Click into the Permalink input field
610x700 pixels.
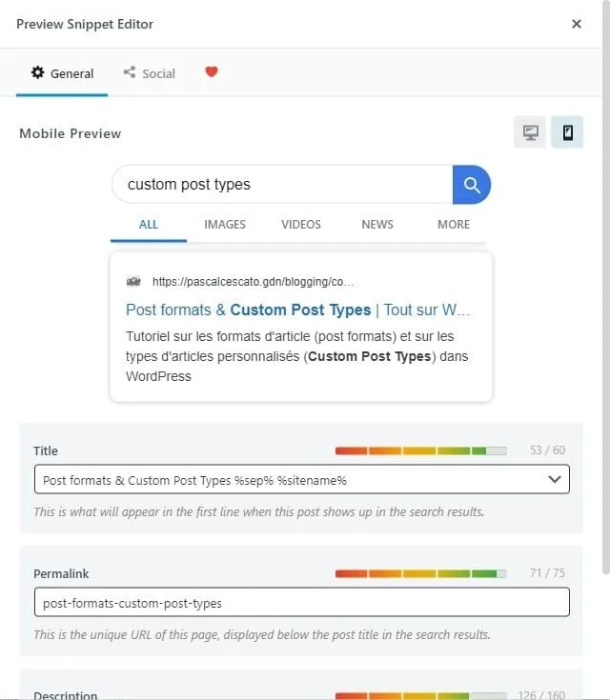click(x=301, y=603)
